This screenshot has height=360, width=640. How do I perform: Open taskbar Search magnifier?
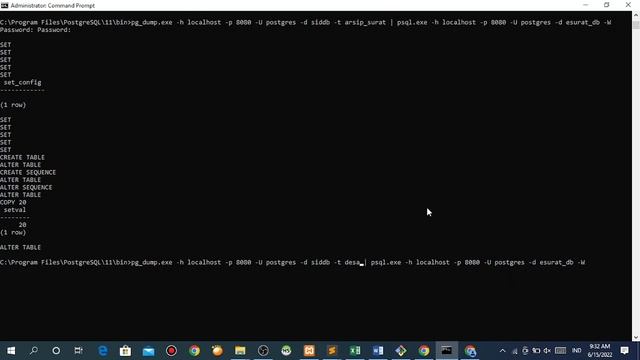point(34,351)
